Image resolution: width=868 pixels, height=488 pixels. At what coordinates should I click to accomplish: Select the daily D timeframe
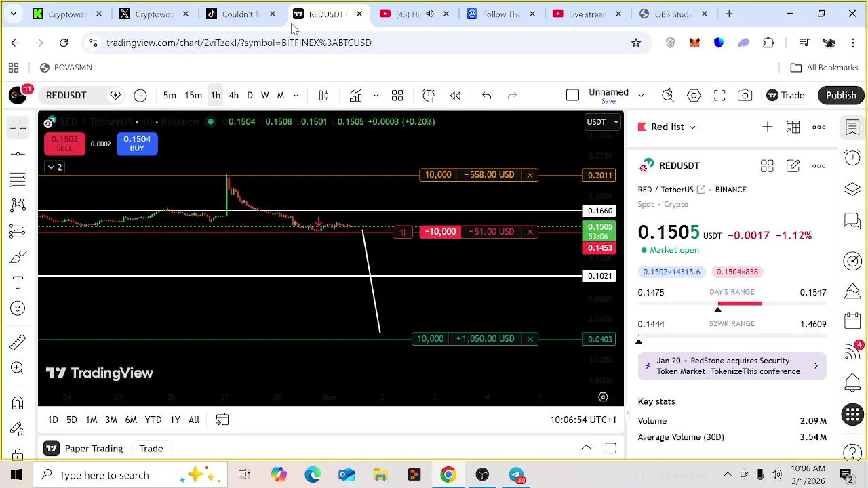pyautogui.click(x=250, y=96)
